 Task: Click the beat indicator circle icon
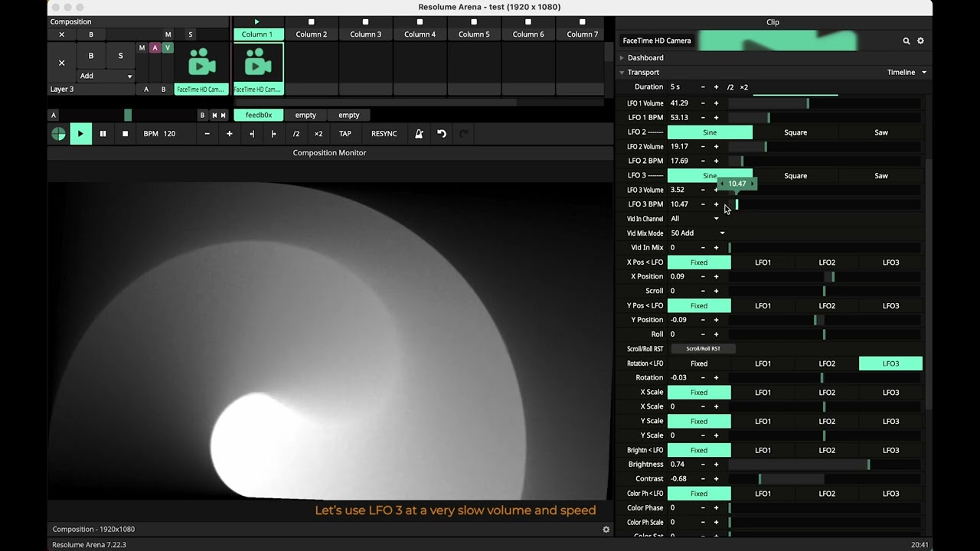(x=58, y=134)
